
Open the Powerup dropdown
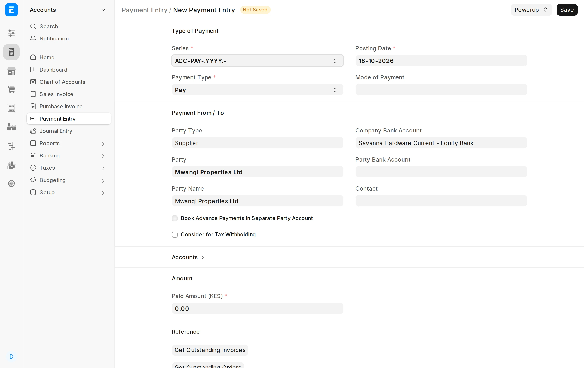pyautogui.click(x=531, y=10)
